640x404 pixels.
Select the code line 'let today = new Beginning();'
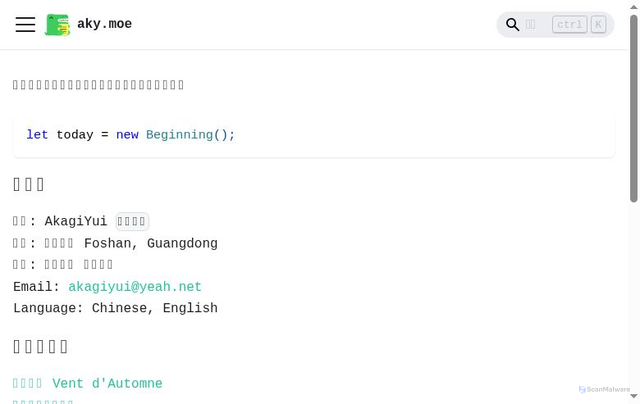[x=131, y=135]
